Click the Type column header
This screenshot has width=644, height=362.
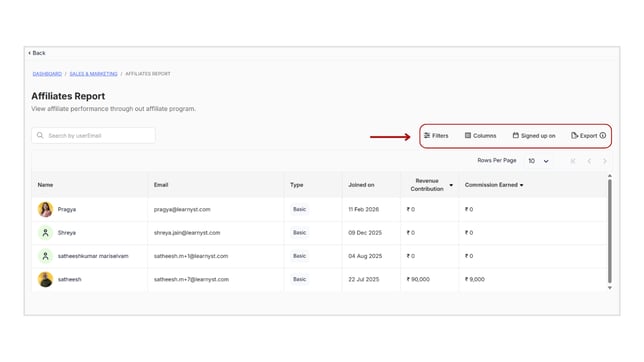(297, 185)
